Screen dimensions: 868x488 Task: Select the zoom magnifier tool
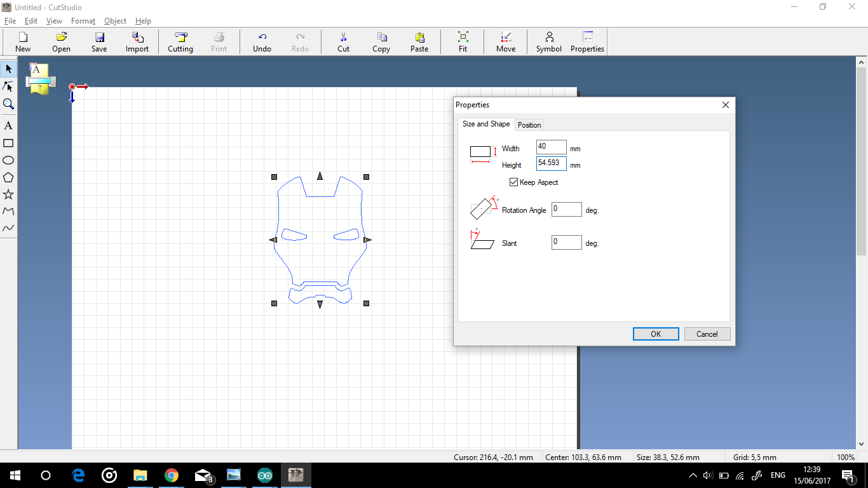coord(8,104)
